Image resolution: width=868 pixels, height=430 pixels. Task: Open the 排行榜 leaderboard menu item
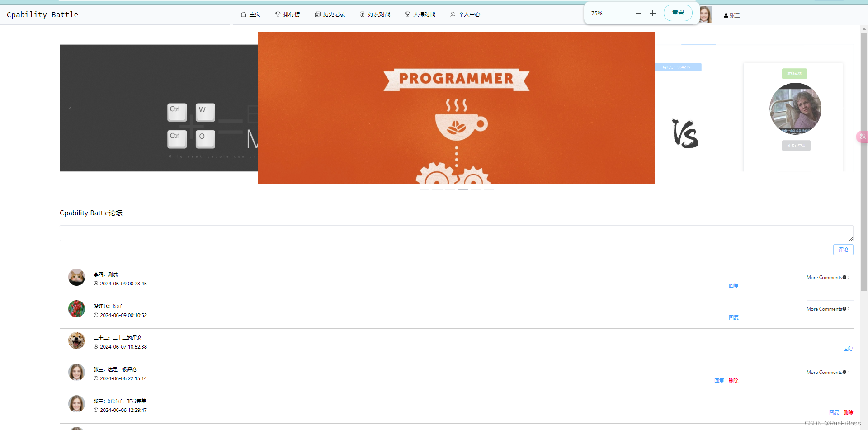click(x=288, y=14)
